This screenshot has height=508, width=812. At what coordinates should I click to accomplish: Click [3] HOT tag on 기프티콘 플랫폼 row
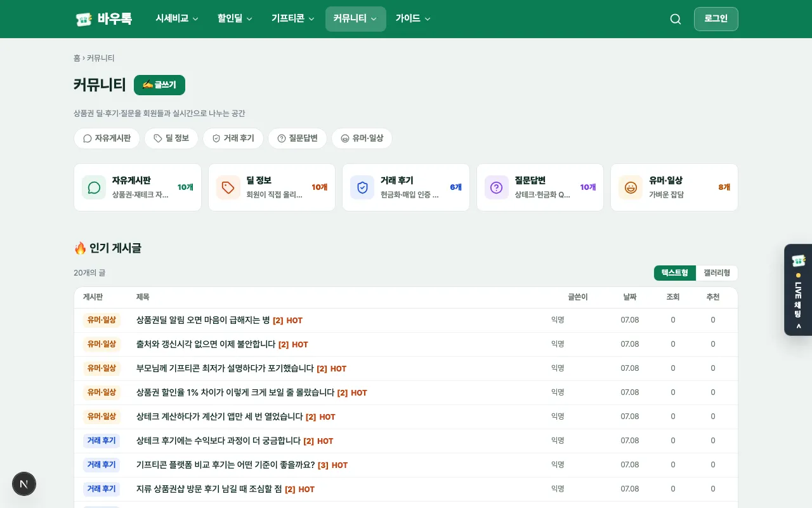(332, 465)
